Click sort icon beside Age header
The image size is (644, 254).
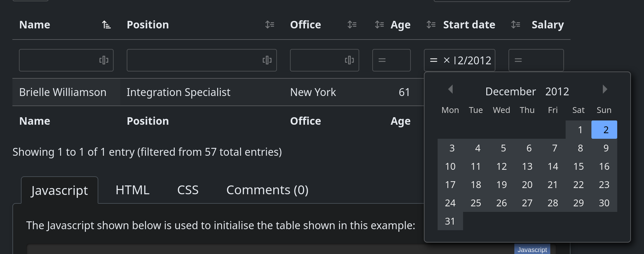(379, 25)
